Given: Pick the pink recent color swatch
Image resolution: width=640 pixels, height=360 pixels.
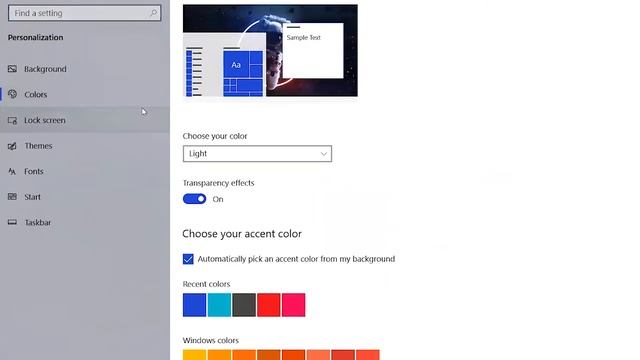Looking at the screenshot, I should (293, 305).
